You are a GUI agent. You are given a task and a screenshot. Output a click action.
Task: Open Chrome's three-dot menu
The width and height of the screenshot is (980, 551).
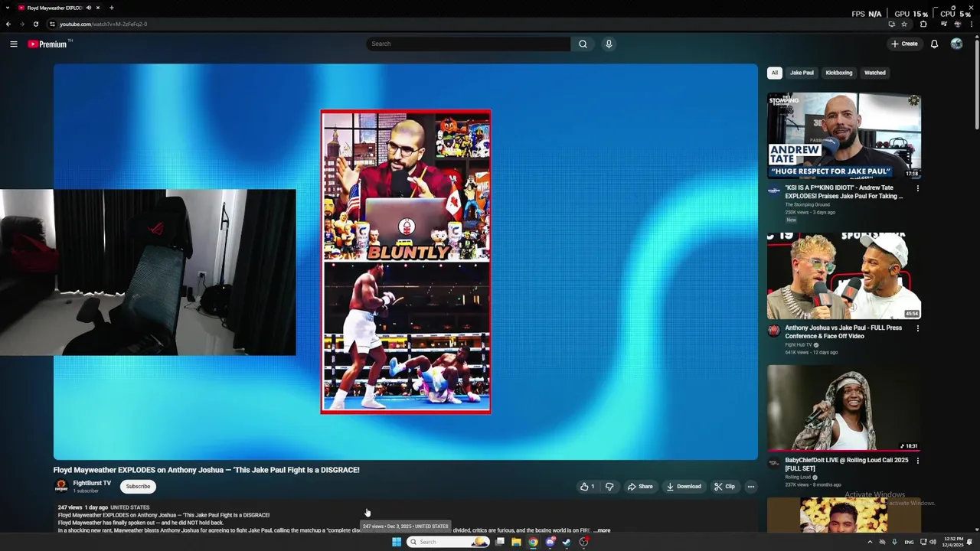(x=971, y=24)
